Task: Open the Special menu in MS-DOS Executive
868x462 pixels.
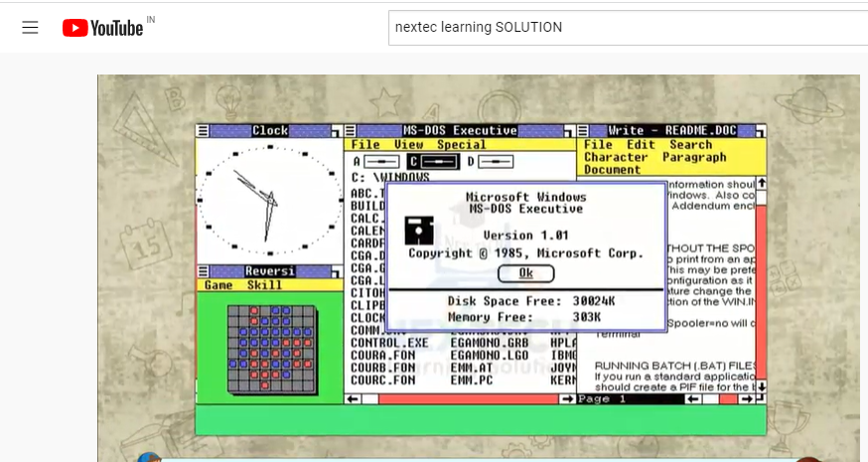Action: coord(462,145)
